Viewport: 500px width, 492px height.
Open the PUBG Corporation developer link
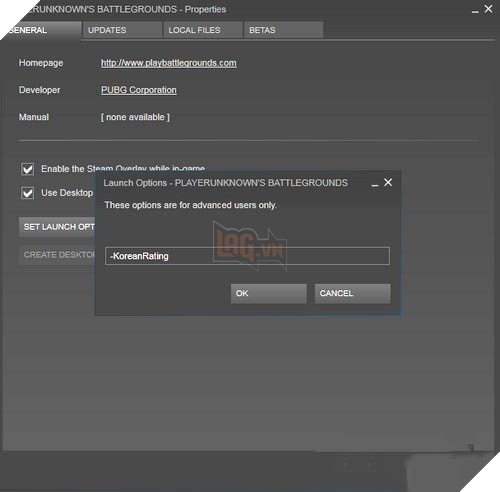[139, 90]
